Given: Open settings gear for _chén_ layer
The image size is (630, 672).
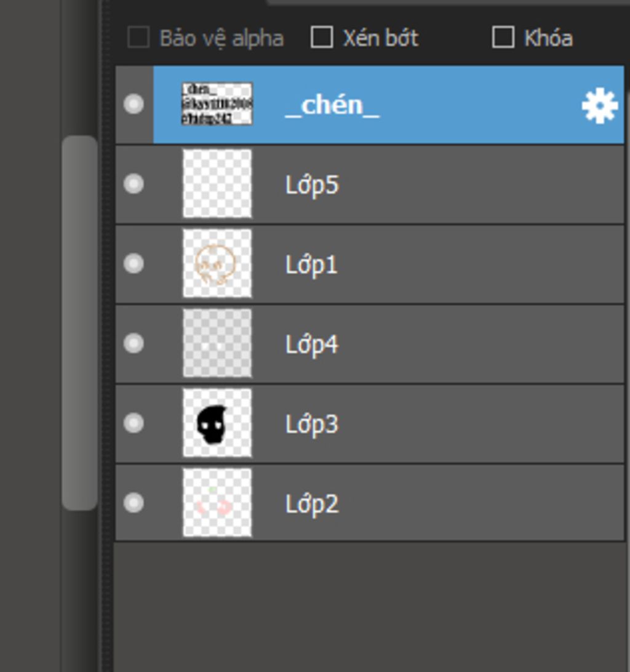Looking at the screenshot, I should point(599,106).
